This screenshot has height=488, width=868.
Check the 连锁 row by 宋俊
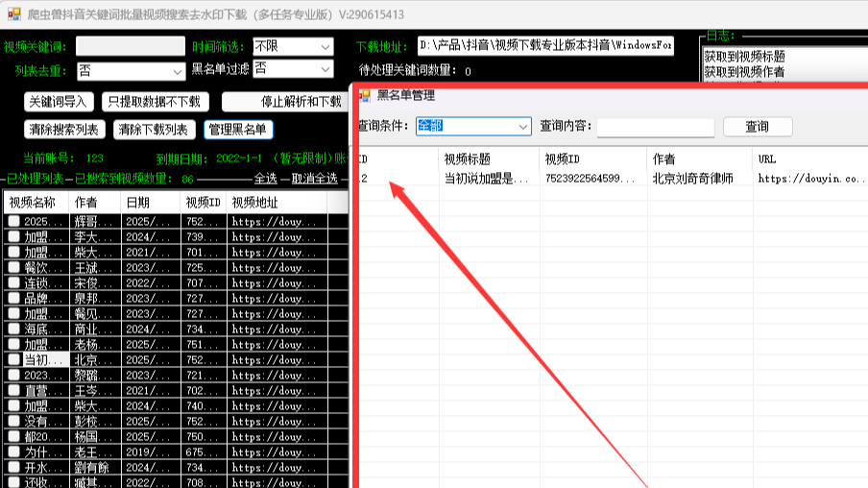13,282
